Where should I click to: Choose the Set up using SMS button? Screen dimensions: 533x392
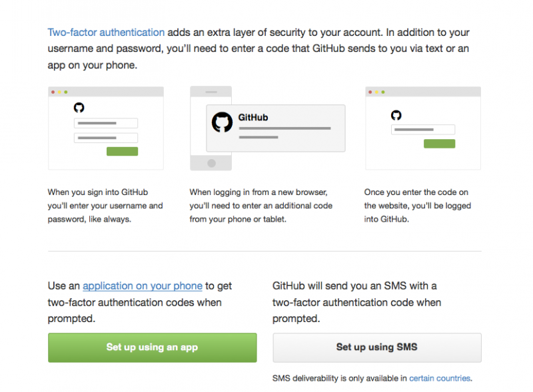click(x=376, y=347)
